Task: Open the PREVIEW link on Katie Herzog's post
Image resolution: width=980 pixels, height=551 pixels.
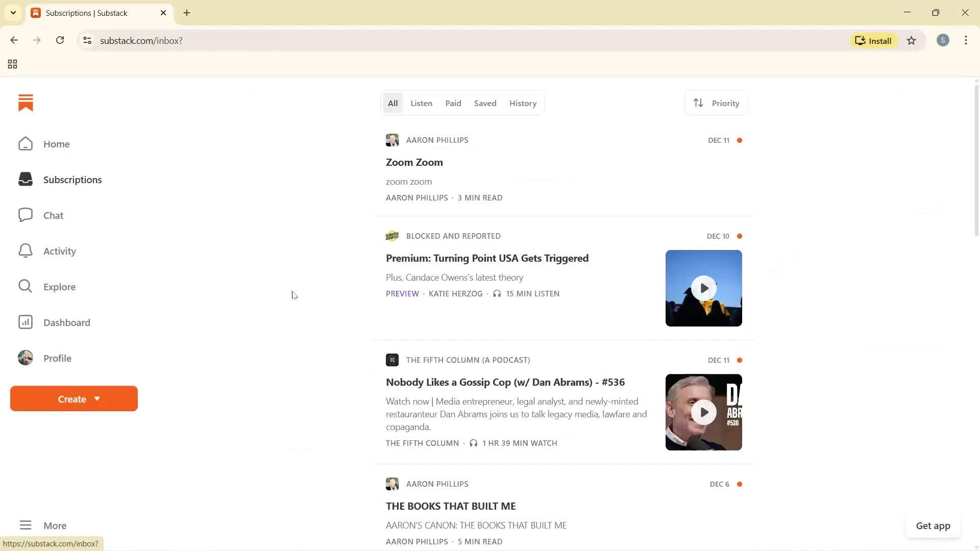Action: [x=402, y=293]
